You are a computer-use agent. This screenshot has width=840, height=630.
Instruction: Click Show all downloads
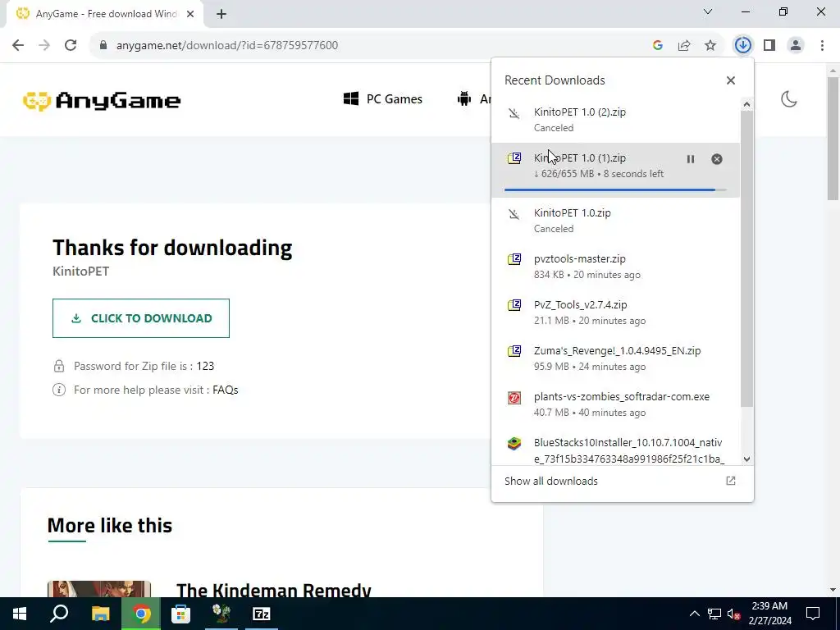click(550, 481)
